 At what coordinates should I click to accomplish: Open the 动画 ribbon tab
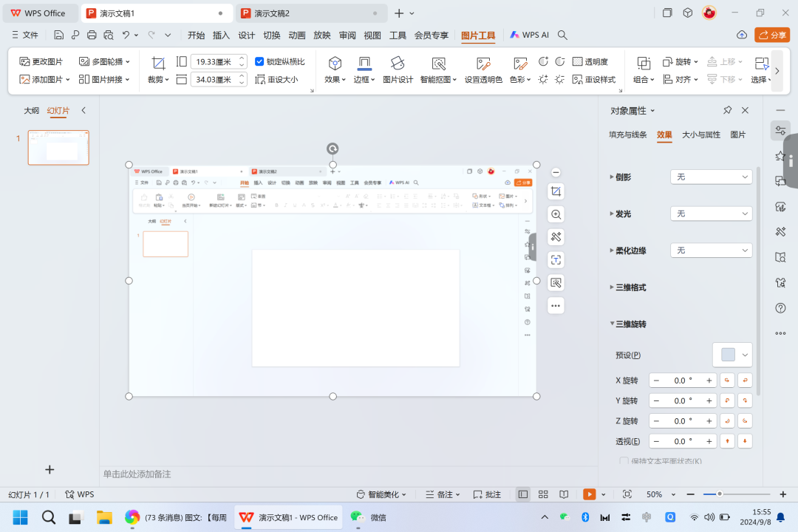(297, 35)
